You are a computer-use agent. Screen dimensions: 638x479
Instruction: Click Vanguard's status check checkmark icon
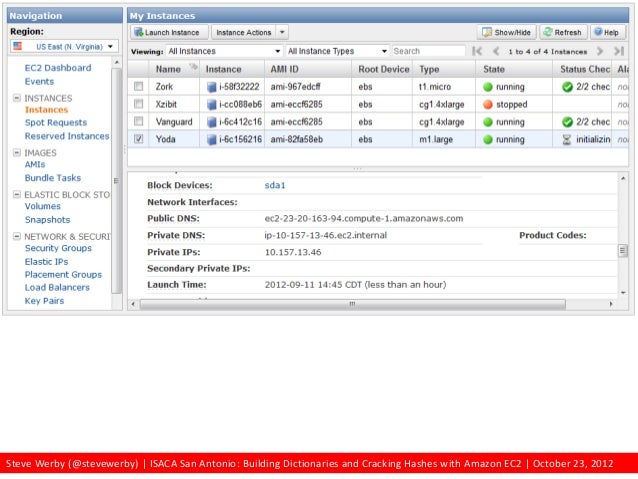click(x=567, y=122)
